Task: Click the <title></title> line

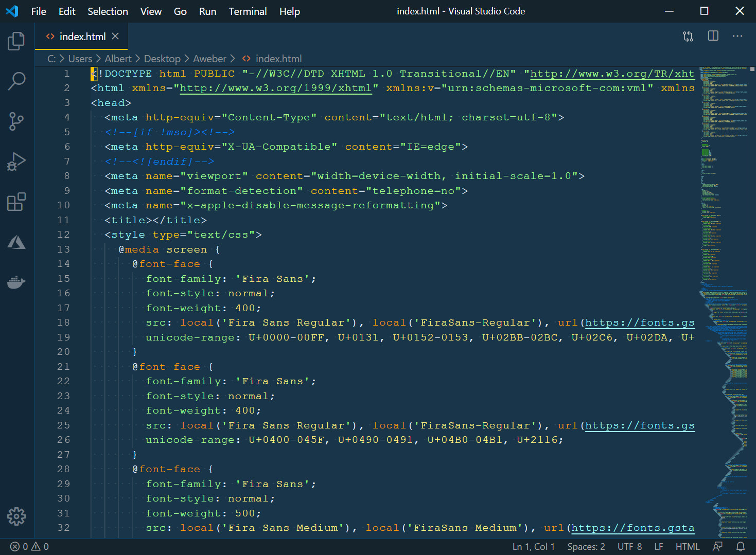Action: coord(156,220)
